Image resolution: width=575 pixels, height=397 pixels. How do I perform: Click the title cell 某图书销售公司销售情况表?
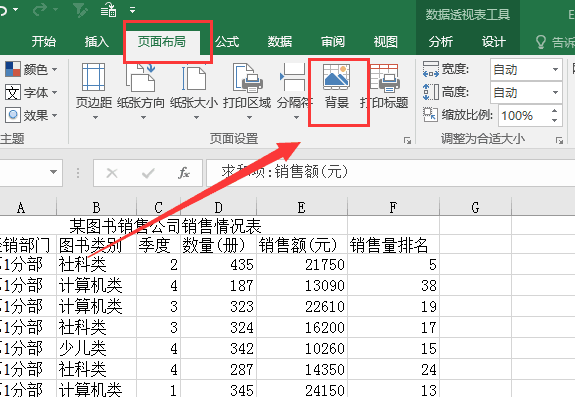[x=165, y=226]
